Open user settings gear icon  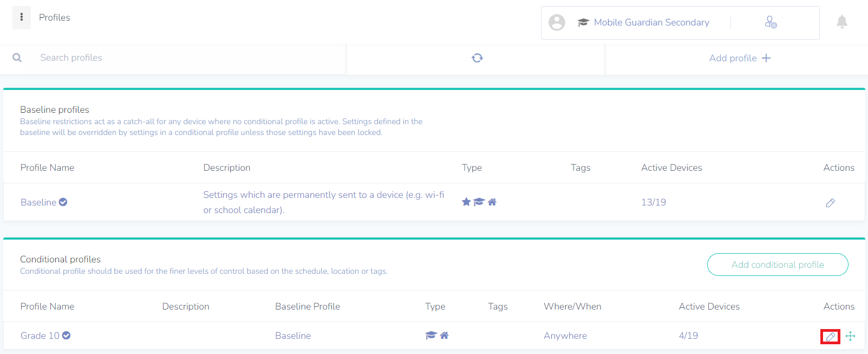click(x=771, y=22)
